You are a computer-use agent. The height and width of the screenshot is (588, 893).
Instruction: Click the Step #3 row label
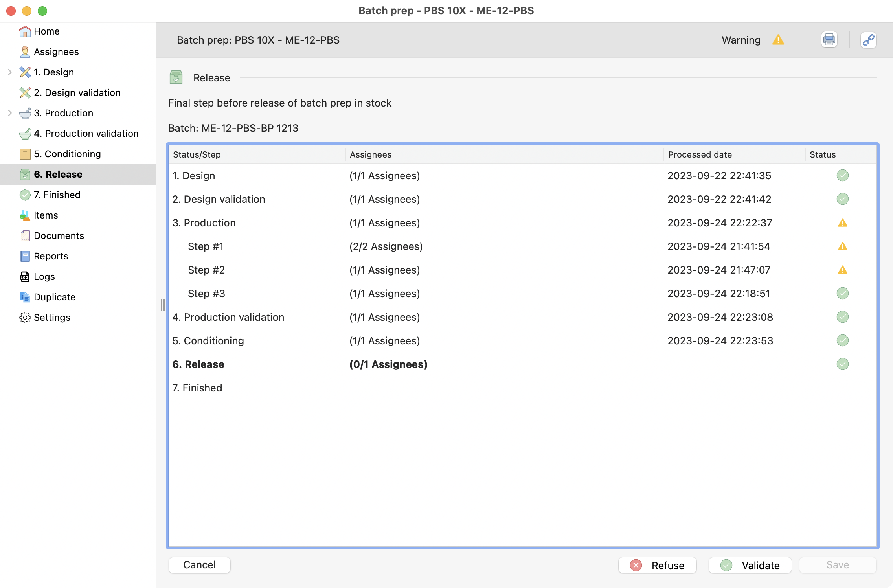click(x=206, y=294)
